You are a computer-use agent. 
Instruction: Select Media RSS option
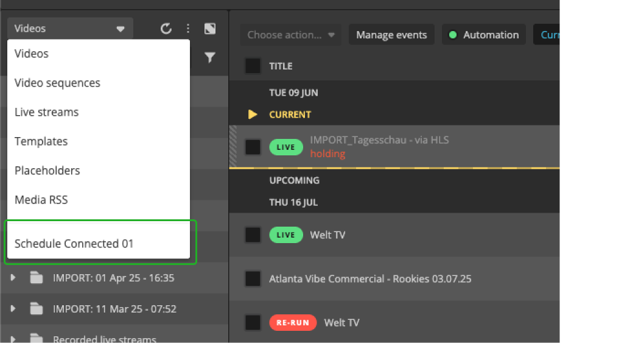[x=99, y=199]
